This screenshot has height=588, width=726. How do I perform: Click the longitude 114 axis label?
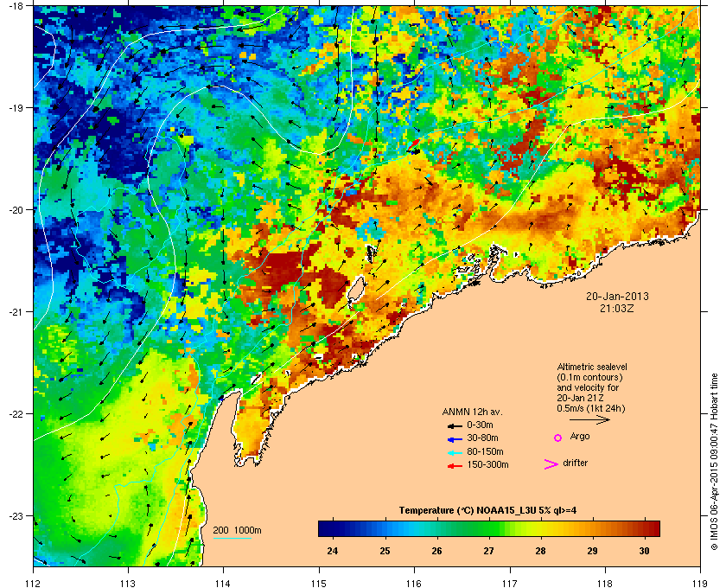point(223,584)
